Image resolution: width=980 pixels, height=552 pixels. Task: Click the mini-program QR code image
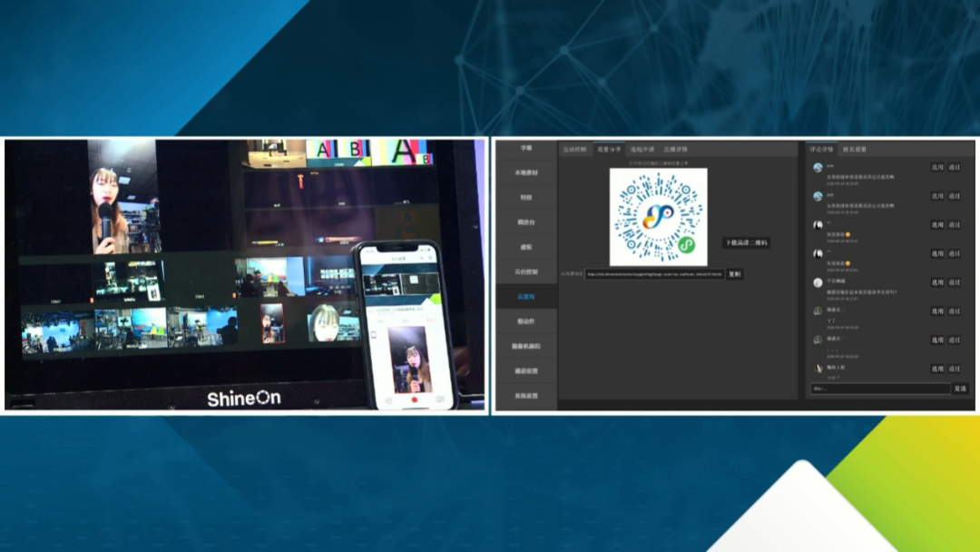tap(658, 217)
